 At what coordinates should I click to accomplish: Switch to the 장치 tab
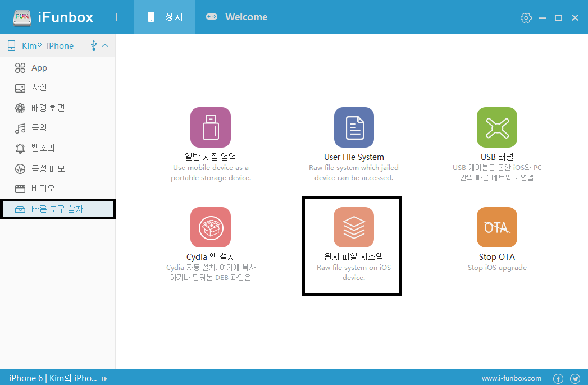coord(165,17)
